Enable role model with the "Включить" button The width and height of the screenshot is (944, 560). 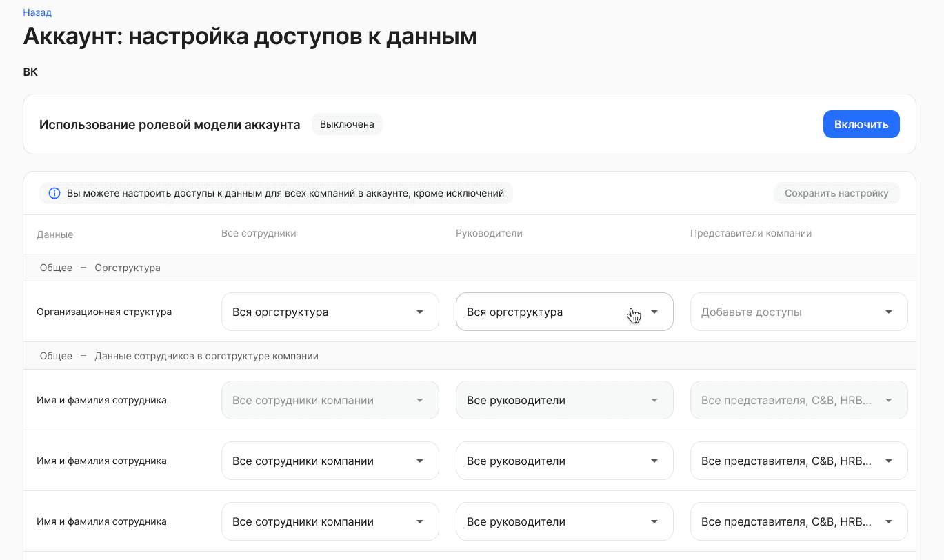coord(861,124)
